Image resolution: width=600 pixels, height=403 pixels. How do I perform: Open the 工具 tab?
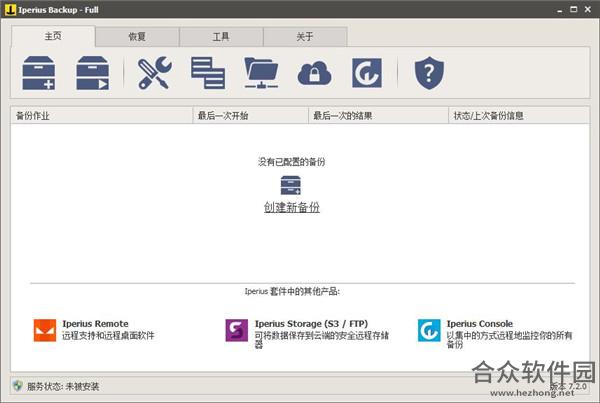click(x=221, y=37)
